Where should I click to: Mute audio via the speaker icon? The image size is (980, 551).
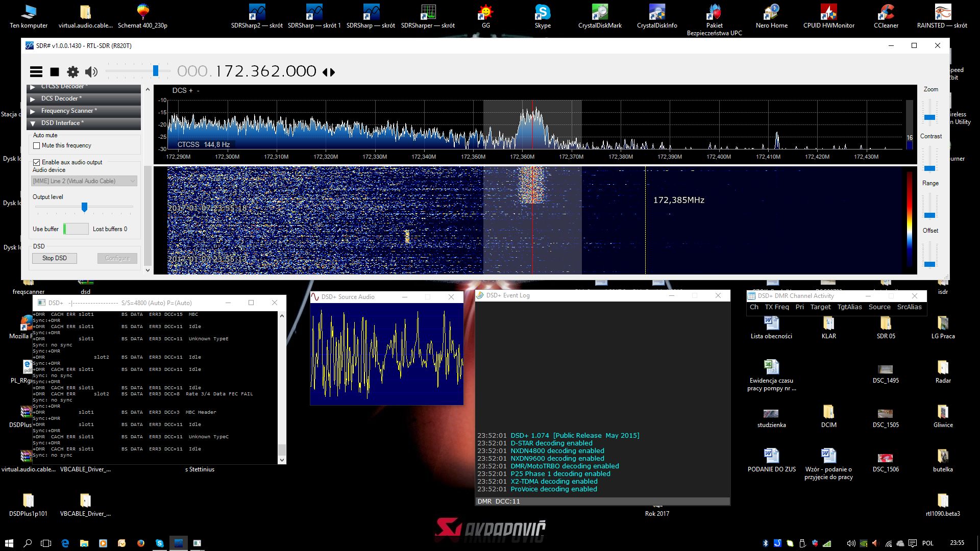(91, 72)
